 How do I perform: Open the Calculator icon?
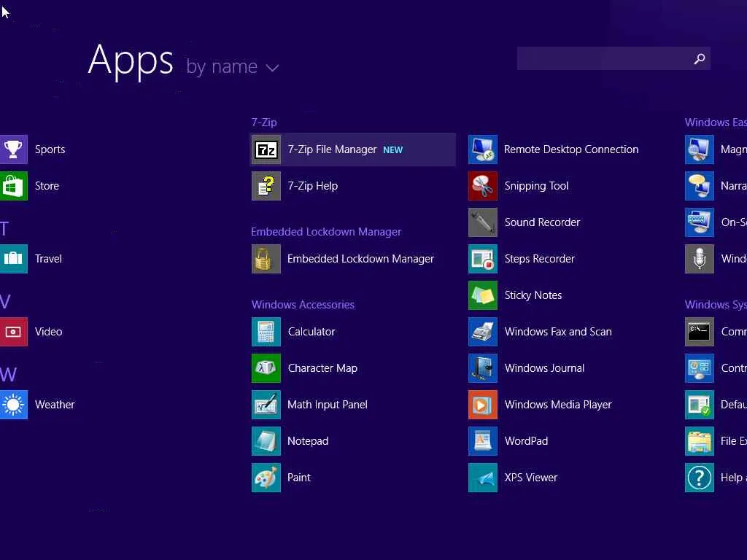266,332
